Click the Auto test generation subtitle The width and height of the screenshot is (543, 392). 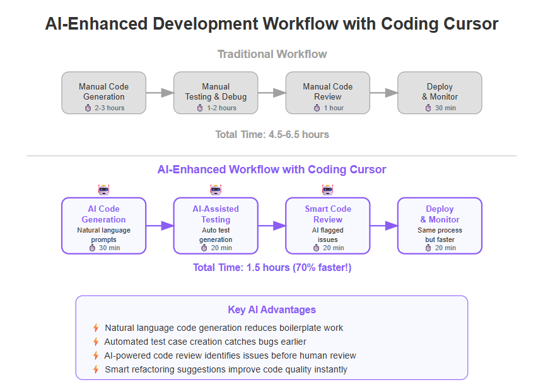coord(216,235)
